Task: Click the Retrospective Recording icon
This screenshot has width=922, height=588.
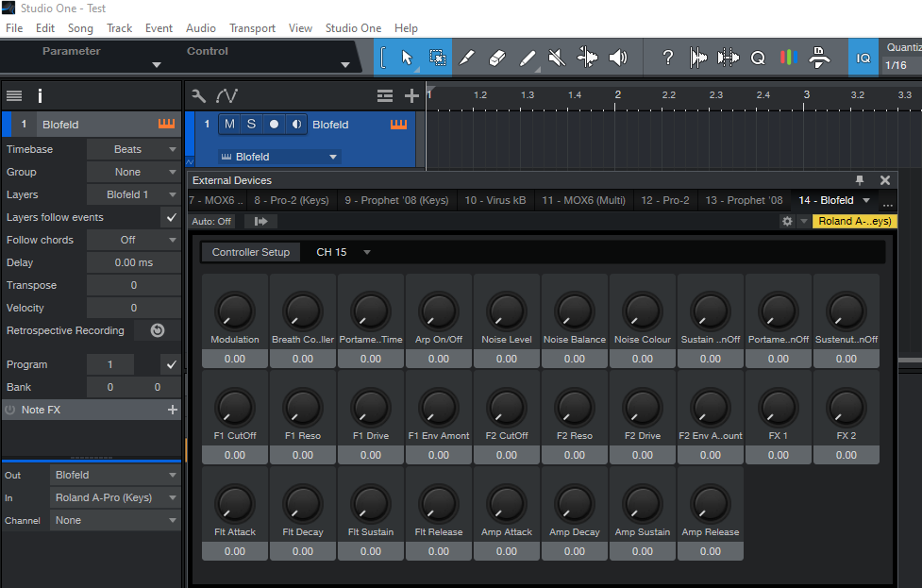Action: pos(158,330)
